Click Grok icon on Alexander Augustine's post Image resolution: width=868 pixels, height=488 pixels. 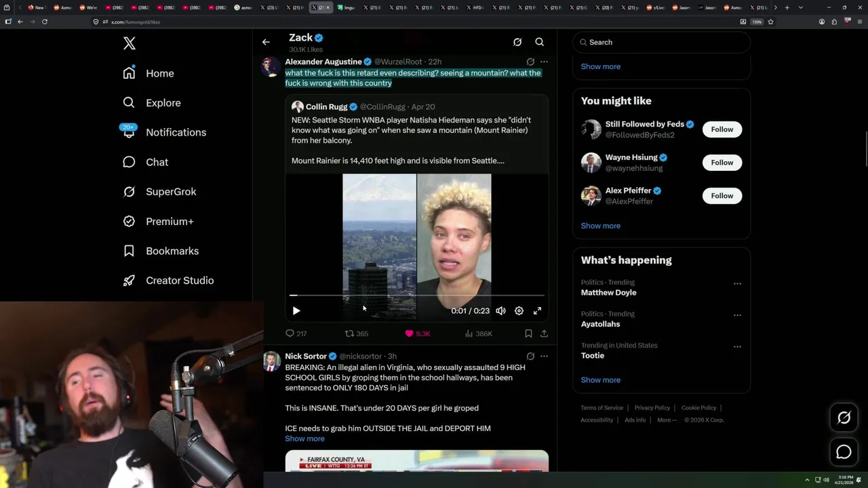tap(530, 62)
